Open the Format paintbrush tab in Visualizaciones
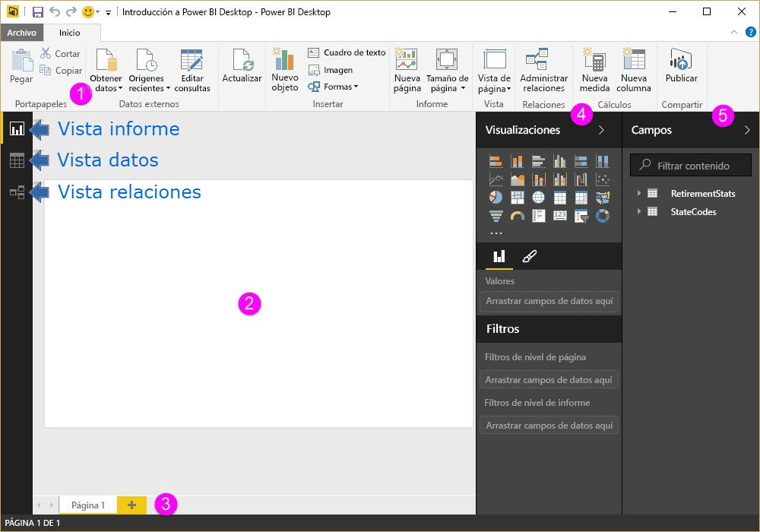The height and width of the screenshot is (532, 760). 529,256
